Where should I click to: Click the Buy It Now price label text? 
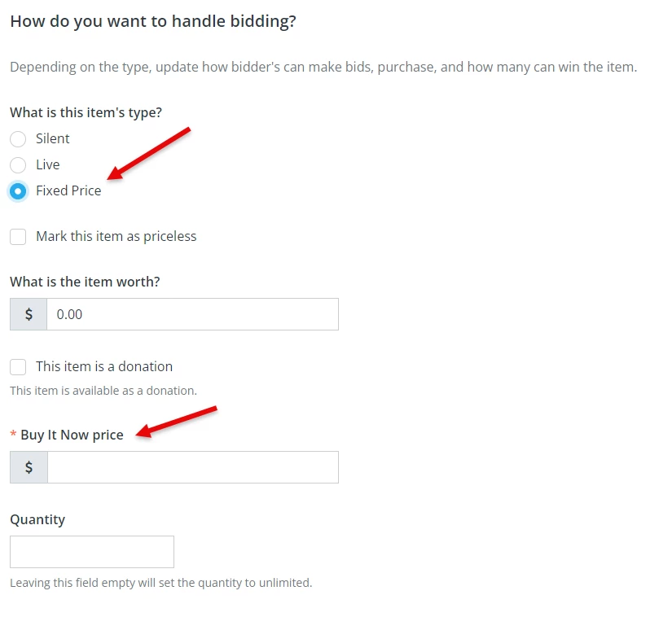coord(72,434)
